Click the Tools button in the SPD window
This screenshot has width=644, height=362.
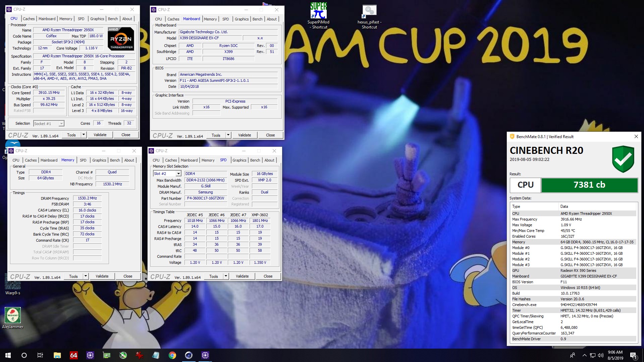[214, 276]
